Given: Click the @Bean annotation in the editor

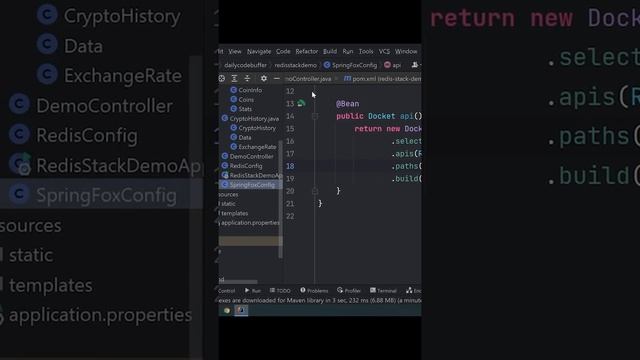Looking at the screenshot, I should pyautogui.click(x=347, y=104).
